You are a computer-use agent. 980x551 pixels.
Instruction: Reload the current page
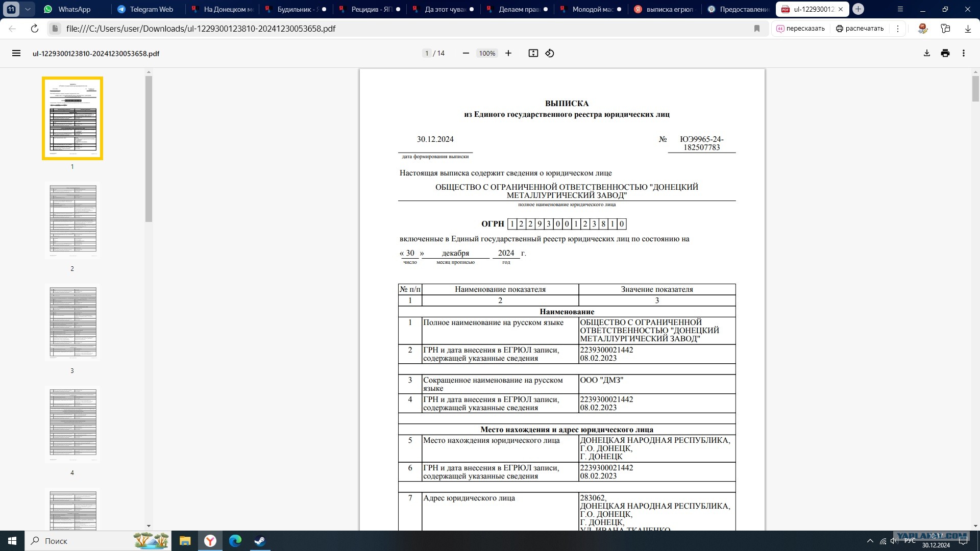[x=35, y=29]
